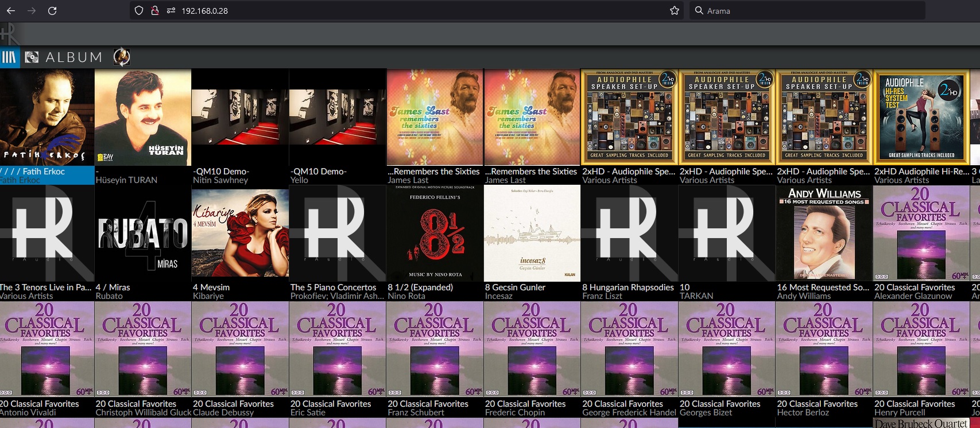Click the circular arrows now-playing icon
This screenshot has height=428, width=980.
pyautogui.click(x=122, y=57)
